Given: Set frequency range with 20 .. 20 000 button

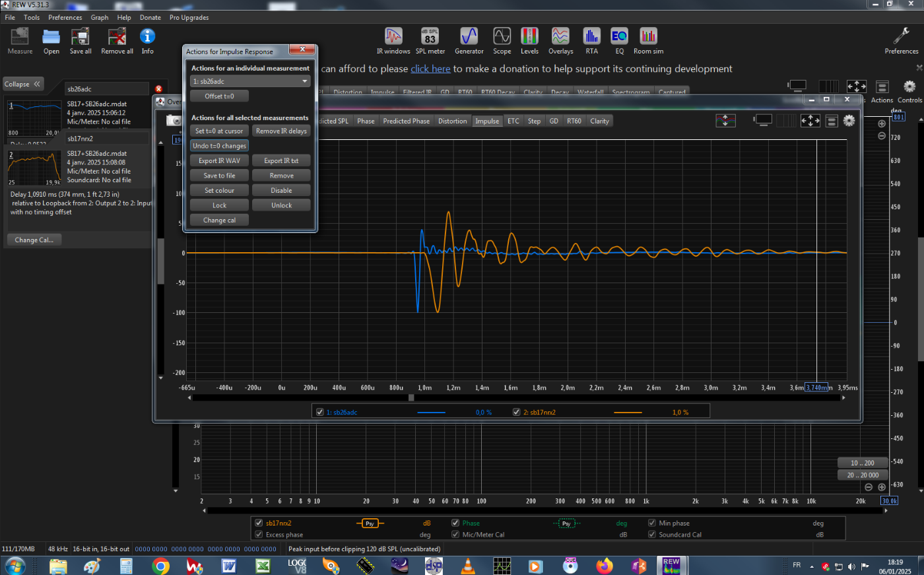Looking at the screenshot, I should click(863, 475).
